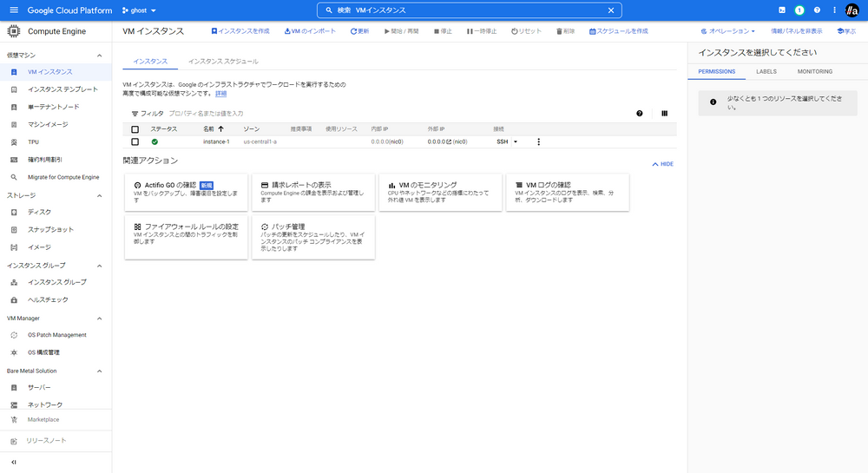Screen dimensions: 868x473
Task: Open the instance-1 name link
Action: [216, 141]
